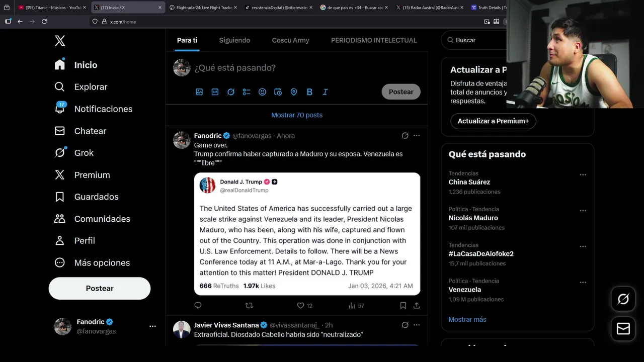The height and width of the screenshot is (362, 644).
Task: Repost Fanodric's post
Action: point(249,305)
